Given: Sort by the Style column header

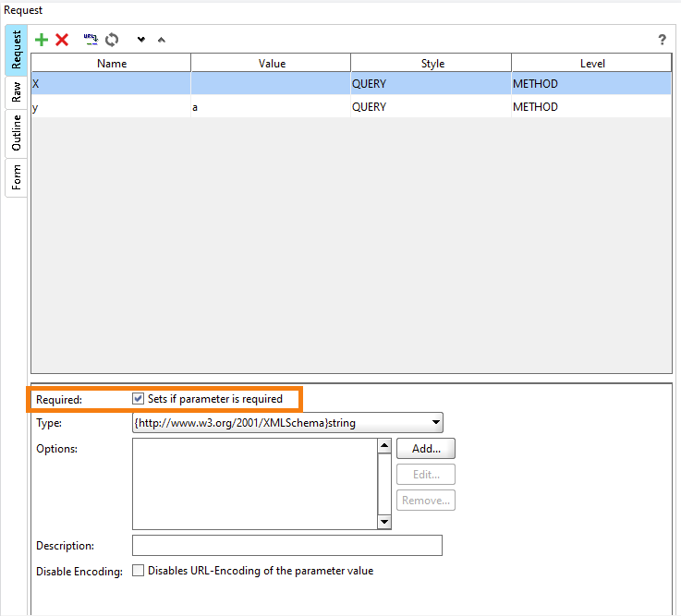Looking at the screenshot, I should [432, 64].
